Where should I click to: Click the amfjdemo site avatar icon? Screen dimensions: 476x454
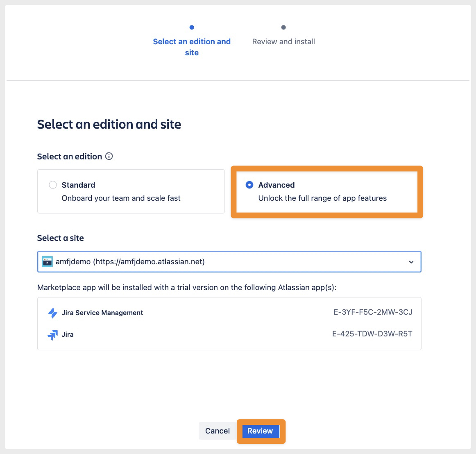pyautogui.click(x=48, y=261)
